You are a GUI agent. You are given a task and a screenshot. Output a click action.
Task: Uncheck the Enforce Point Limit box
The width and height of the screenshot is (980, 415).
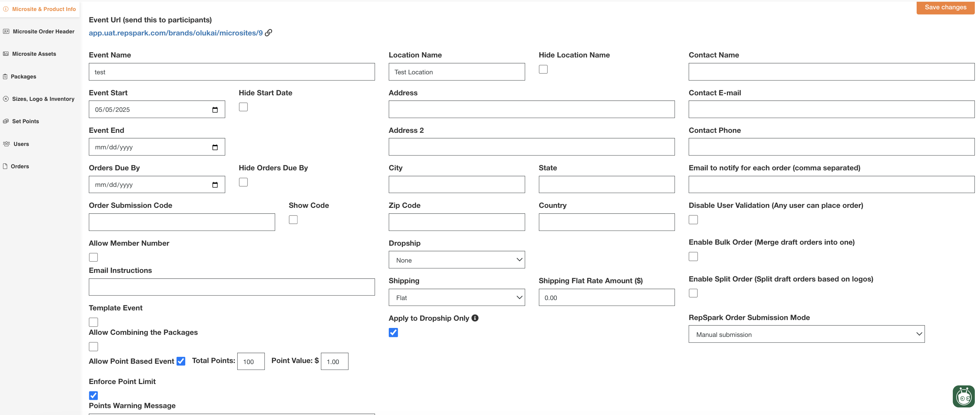coord(94,396)
